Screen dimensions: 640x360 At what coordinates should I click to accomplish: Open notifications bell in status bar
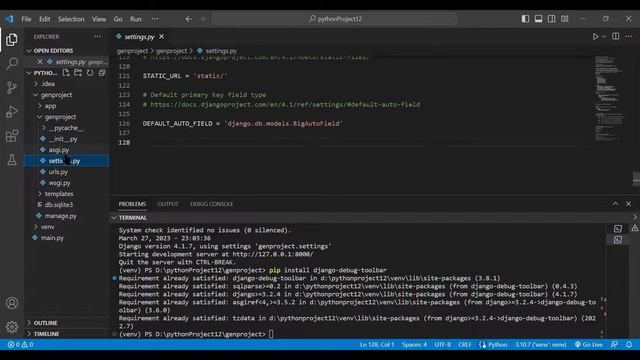pos(629,344)
